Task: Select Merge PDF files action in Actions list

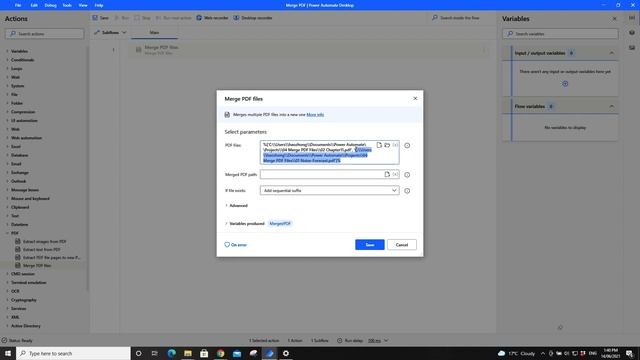Action: (x=37, y=266)
